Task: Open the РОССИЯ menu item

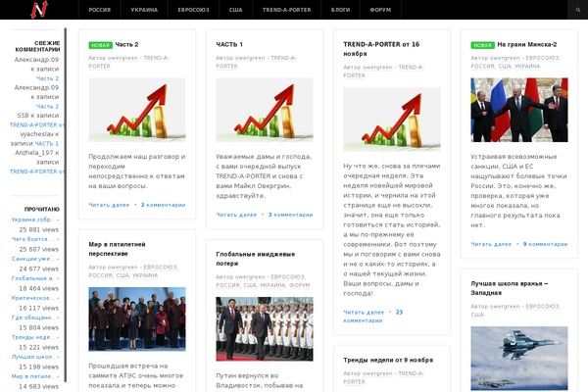Action: click(100, 10)
